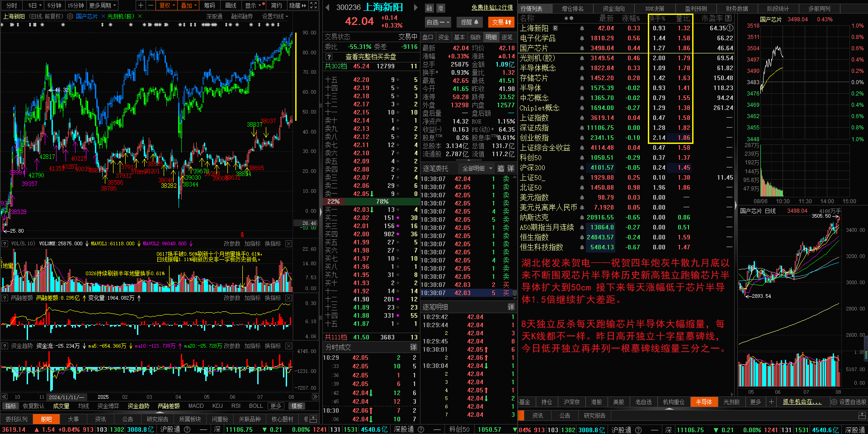Collapse side panel with 隐藏 arrows
The width and height of the screenshot is (868, 434).
tap(297, 5)
